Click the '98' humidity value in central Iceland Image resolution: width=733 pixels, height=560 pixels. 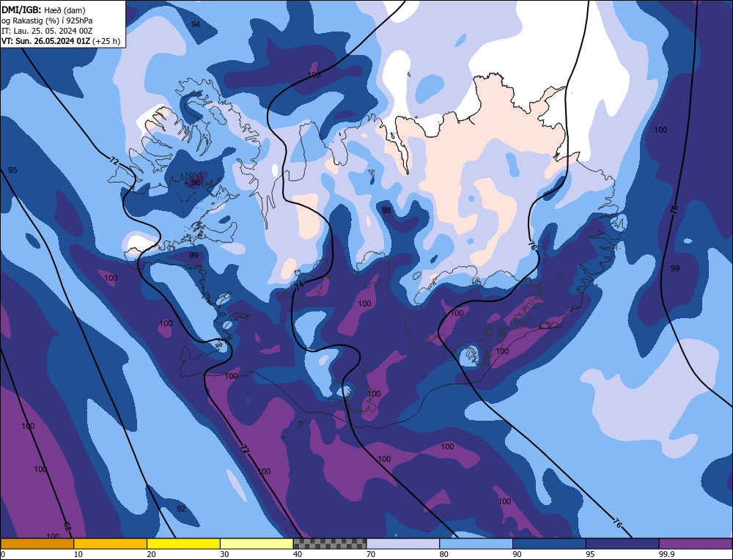coord(386,211)
